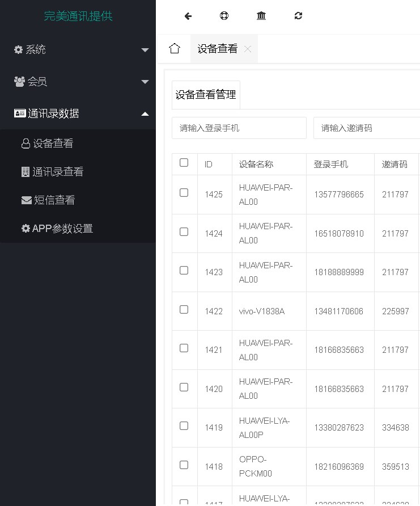This screenshot has height=506, width=420.
Task: Open 设备查看 in the sidebar
Action: click(78, 144)
